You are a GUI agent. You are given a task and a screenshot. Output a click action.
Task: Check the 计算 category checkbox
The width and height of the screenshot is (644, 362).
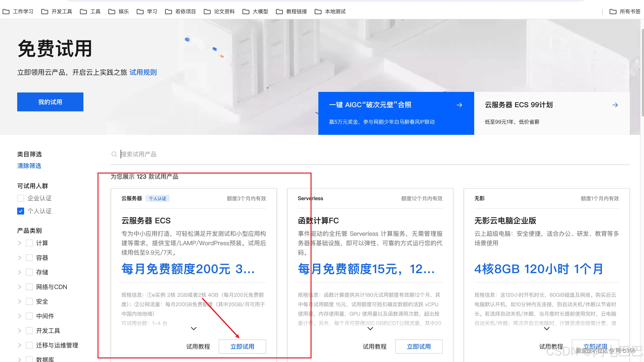tap(29, 243)
